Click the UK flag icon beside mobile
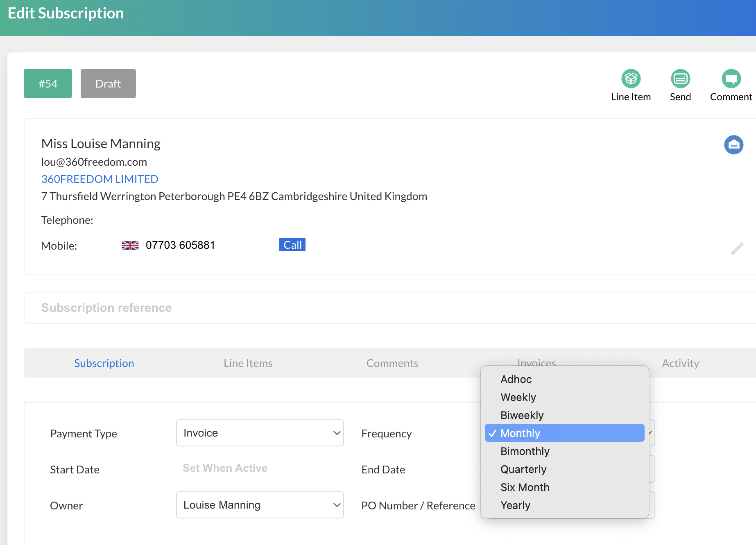Screen dimensions: 756x545 tap(130, 245)
